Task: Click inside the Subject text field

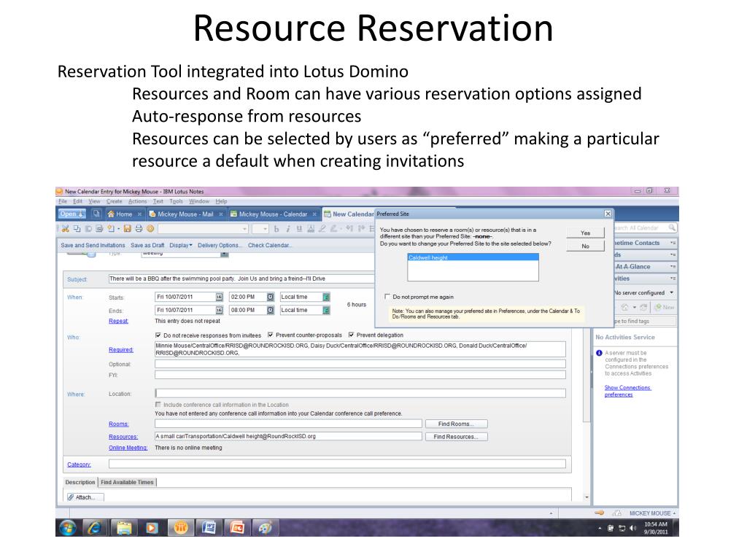Action: click(x=241, y=279)
